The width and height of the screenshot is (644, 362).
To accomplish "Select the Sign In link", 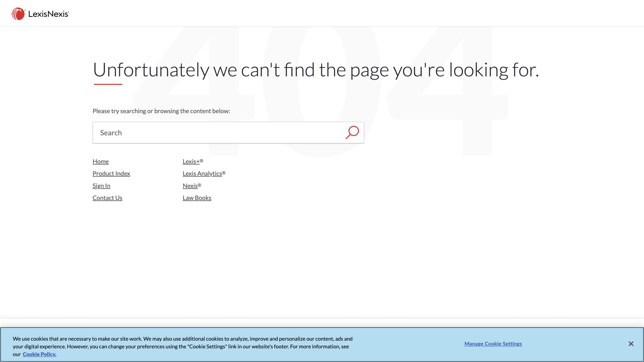I will (101, 185).
